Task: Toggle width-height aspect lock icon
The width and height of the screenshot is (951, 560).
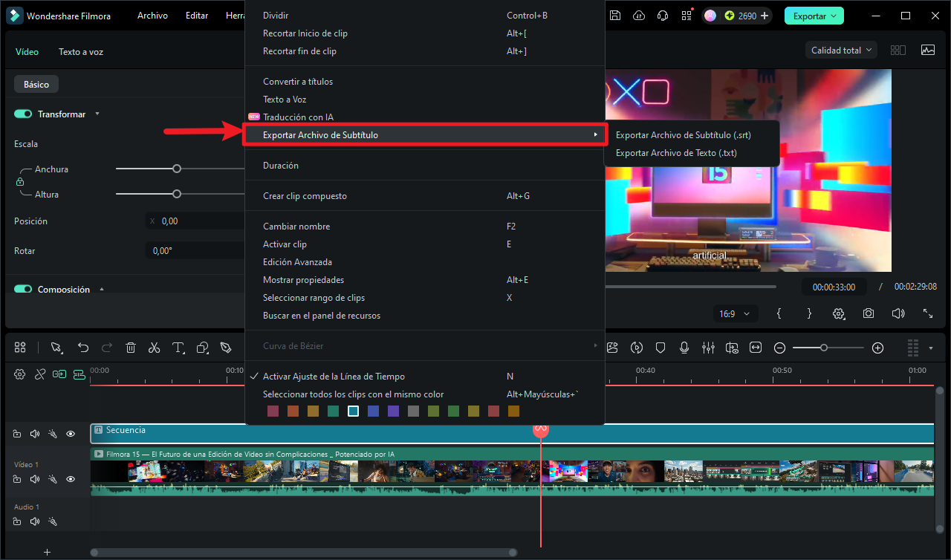Action: [20, 182]
